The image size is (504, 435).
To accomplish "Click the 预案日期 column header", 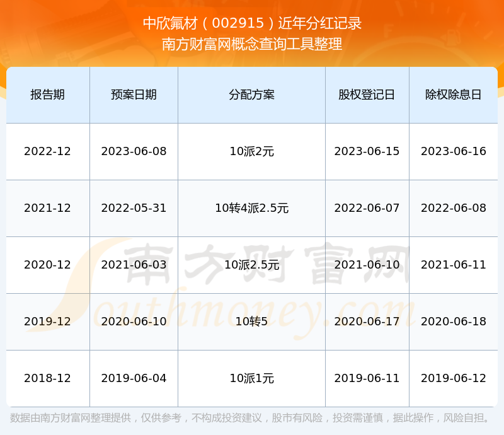I will (x=134, y=95).
